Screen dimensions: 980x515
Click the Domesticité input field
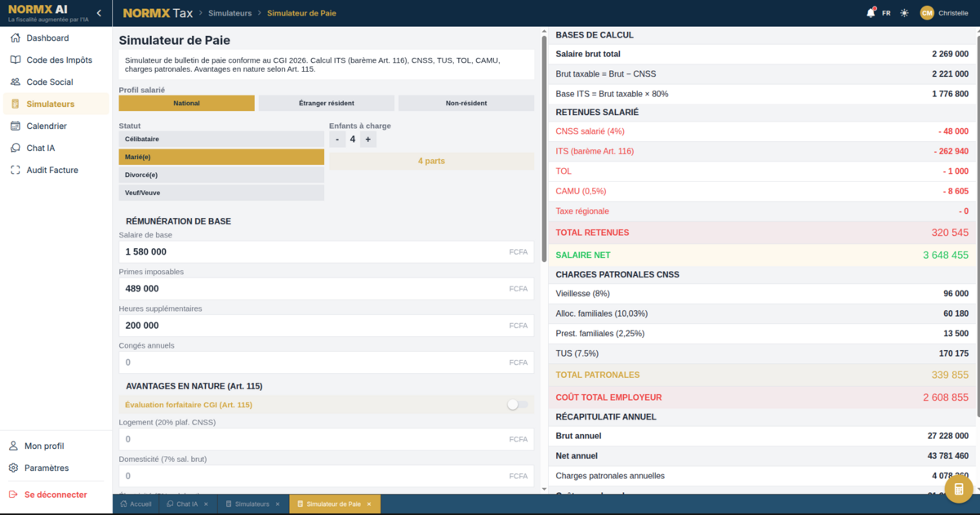tap(327, 476)
